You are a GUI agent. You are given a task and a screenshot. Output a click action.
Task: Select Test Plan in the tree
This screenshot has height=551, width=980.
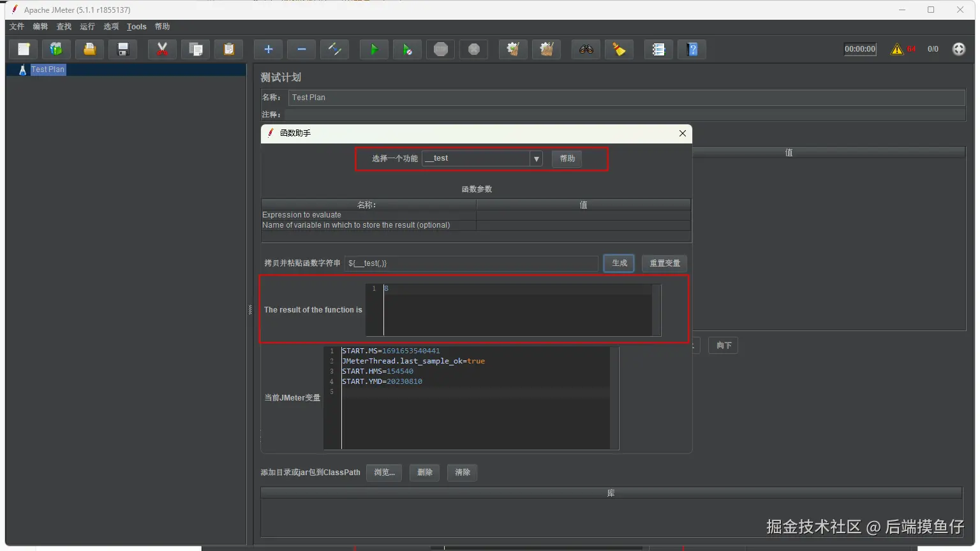coord(48,70)
